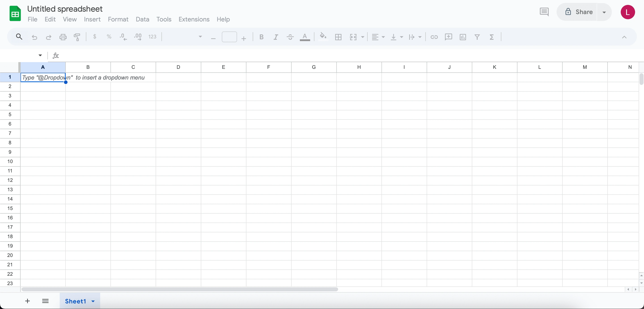Show the all sheets list
This screenshot has width=644, height=309.
coord(45,301)
